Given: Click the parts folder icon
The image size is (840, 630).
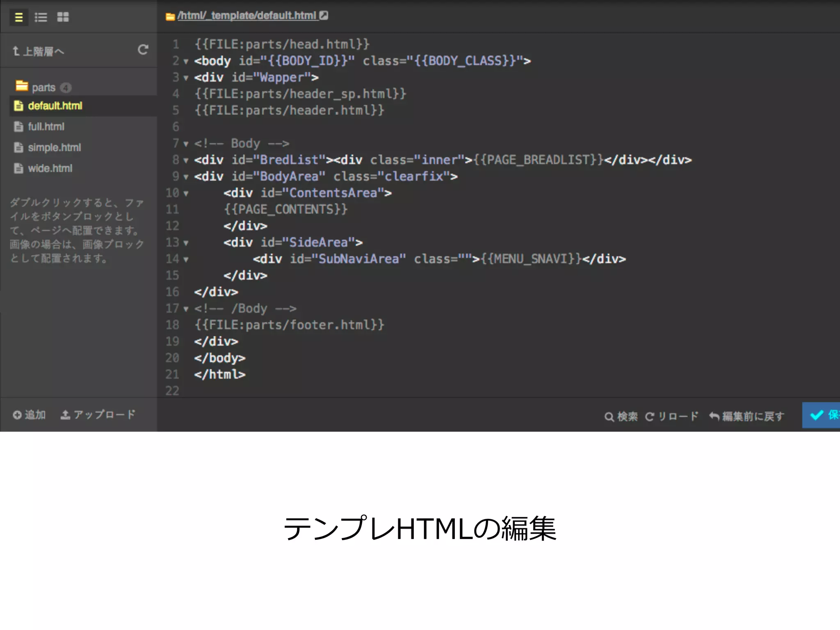Looking at the screenshot, I should pyautogui.click(x=22, y=86).
